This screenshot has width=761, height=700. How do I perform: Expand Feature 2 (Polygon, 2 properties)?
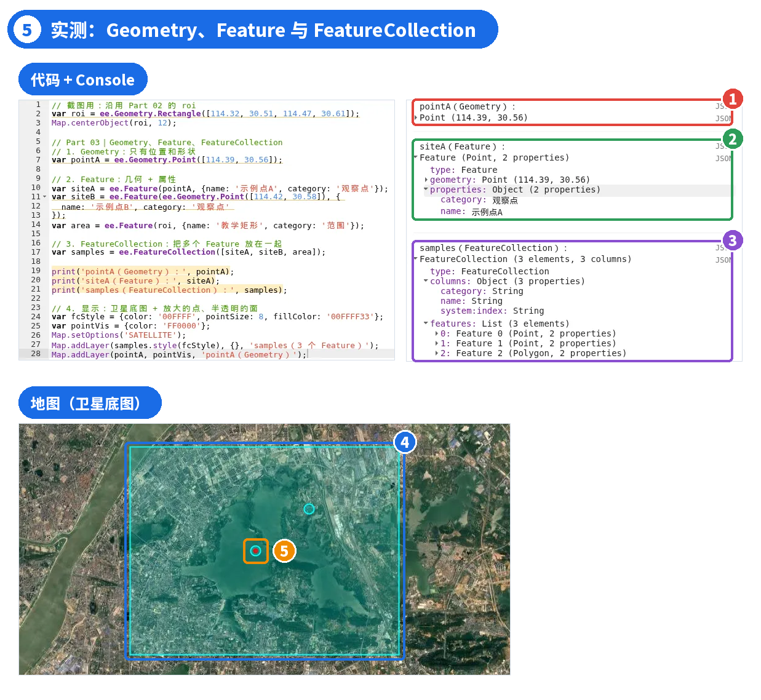pyautogui.click(x=437, y=353)
